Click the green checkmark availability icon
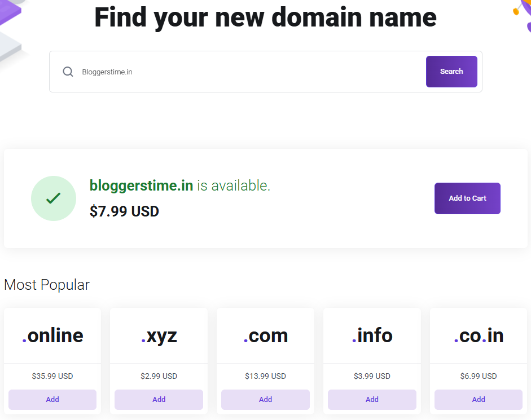Screen dimensions: 531x420 tap(53, 198)
